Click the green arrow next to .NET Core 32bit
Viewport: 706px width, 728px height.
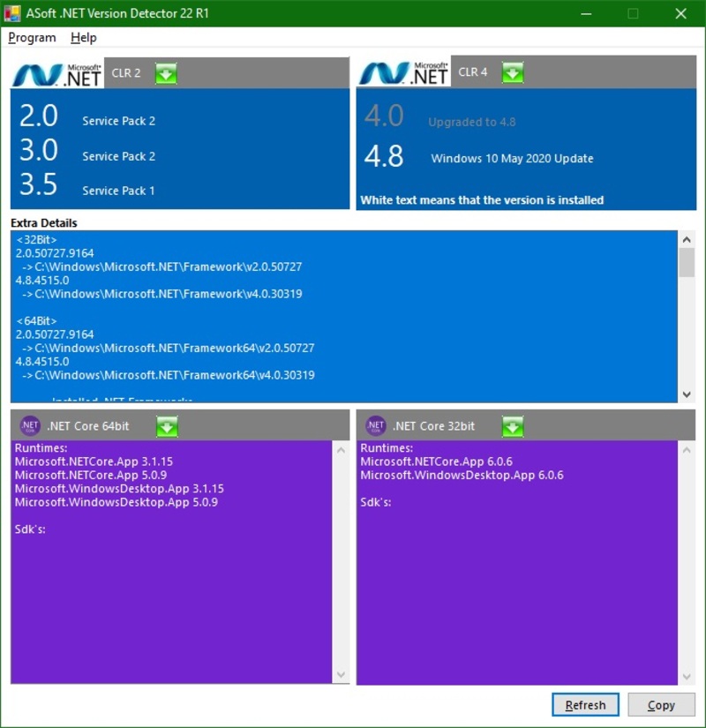(513, 426)
